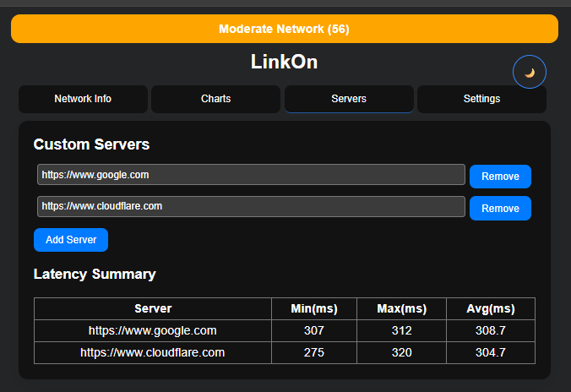Click the cloudflare min value 275
This screenshot has width=571, height=392.
pos(314,352)
